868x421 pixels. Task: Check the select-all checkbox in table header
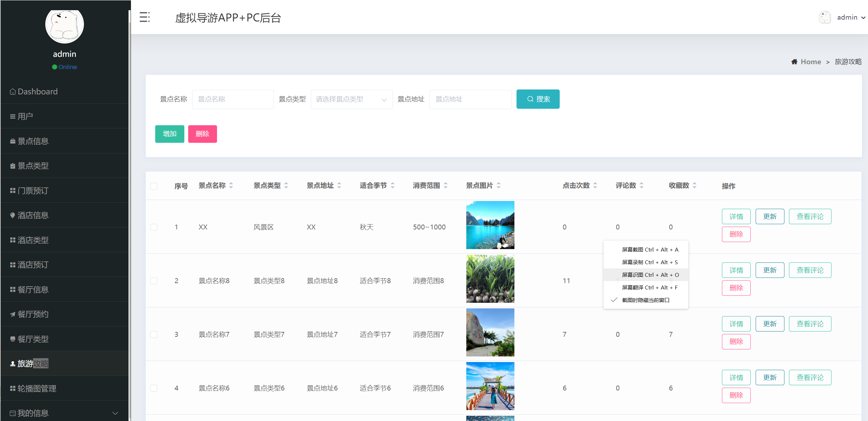coord(154,186)
